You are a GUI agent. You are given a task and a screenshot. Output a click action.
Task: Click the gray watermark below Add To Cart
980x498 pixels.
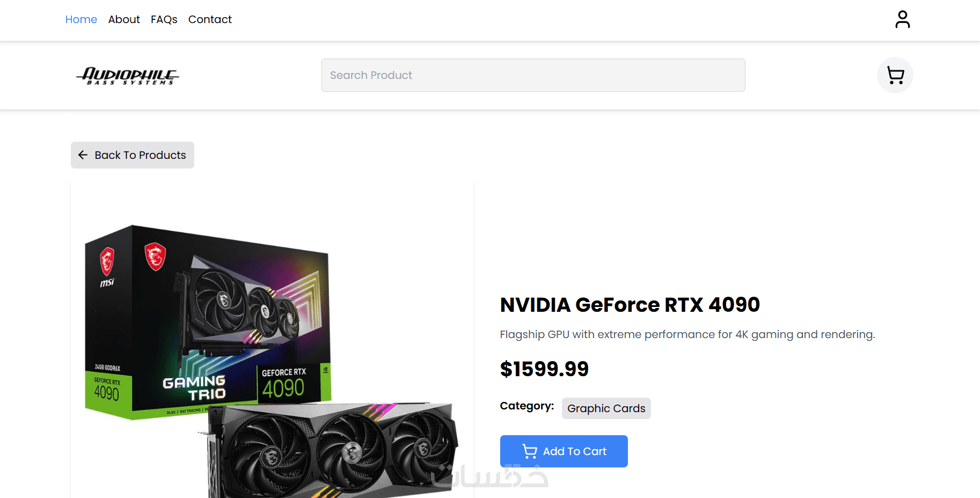click(x=489, y=477)
